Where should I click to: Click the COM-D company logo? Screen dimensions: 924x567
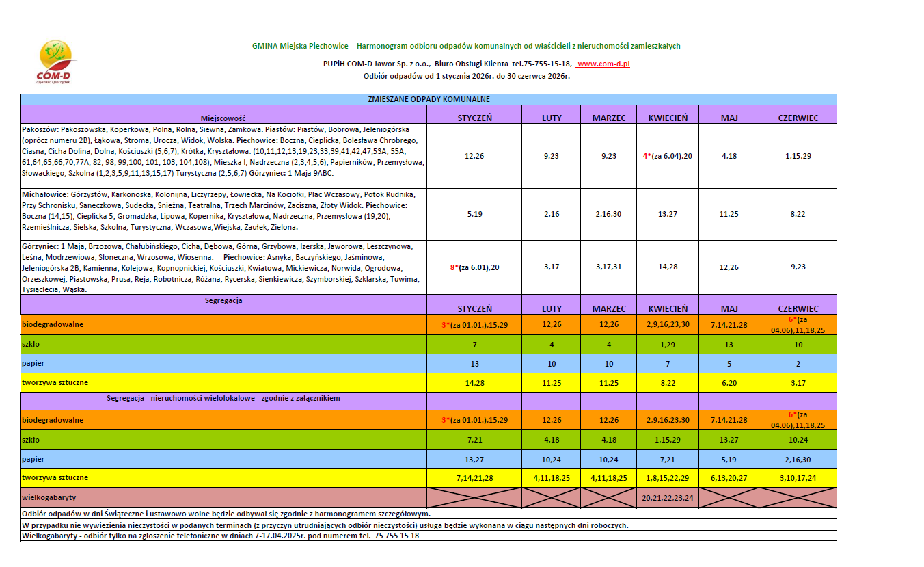point(55,62)
